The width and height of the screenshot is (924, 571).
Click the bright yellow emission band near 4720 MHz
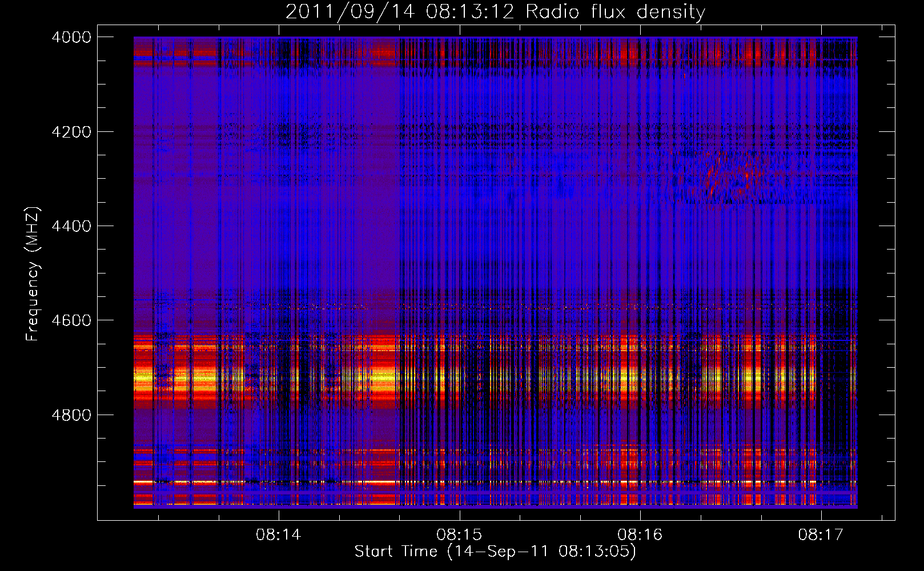click(x=495, y=379)
